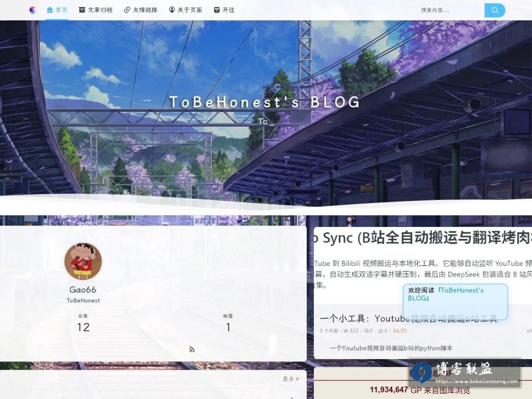Click the author name Gao66
532x399 pixels.
point(83,289)
